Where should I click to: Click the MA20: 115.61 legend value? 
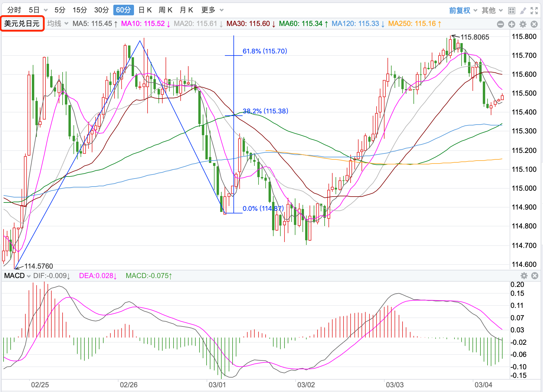(198, 24)
